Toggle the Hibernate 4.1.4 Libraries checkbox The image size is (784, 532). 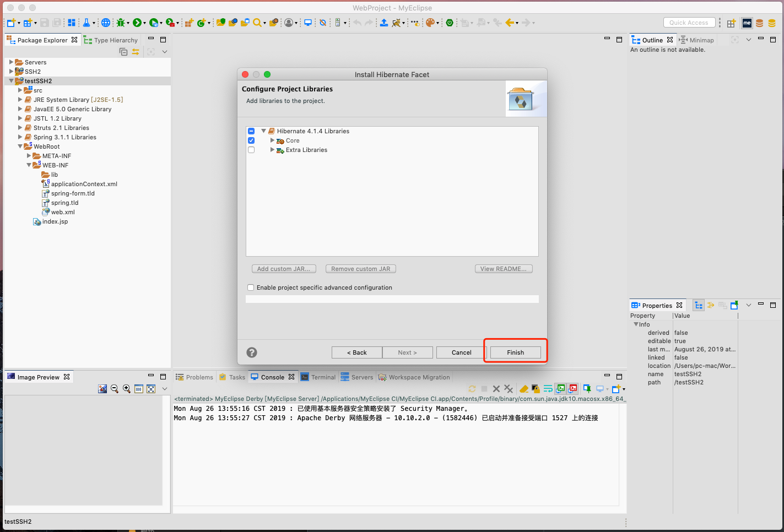251,131
